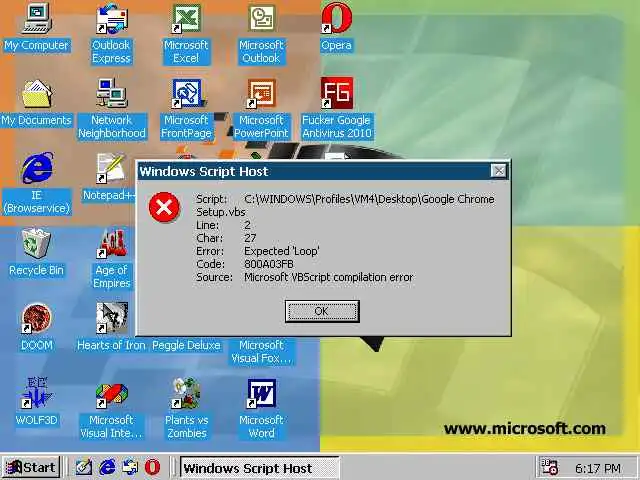640x480 pixels.
Task: Launch Internet Explorer from the quick launch bar
Action: coord(107,467)
